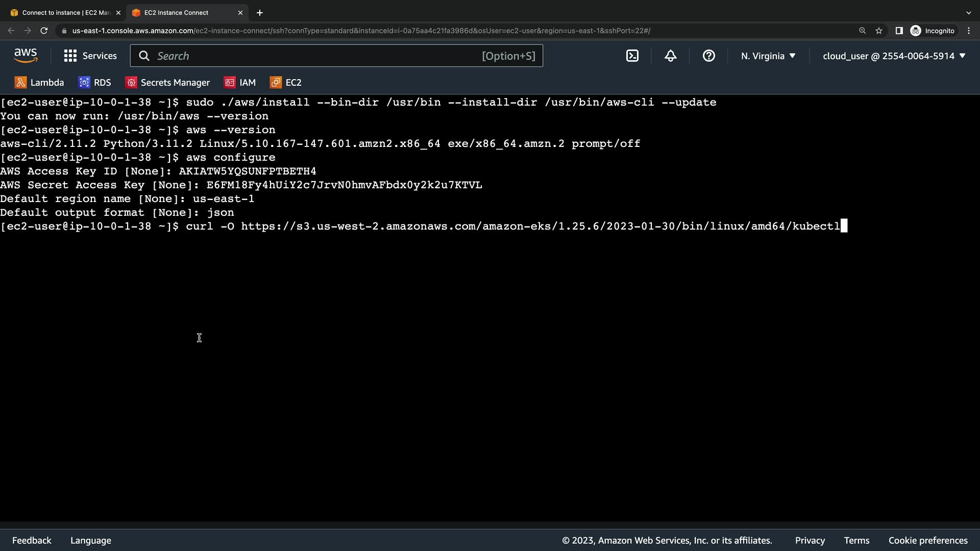Open IAM shortcut in favorites bar
This screenshot has height=551, width=980.
click(x=240, y=83)
